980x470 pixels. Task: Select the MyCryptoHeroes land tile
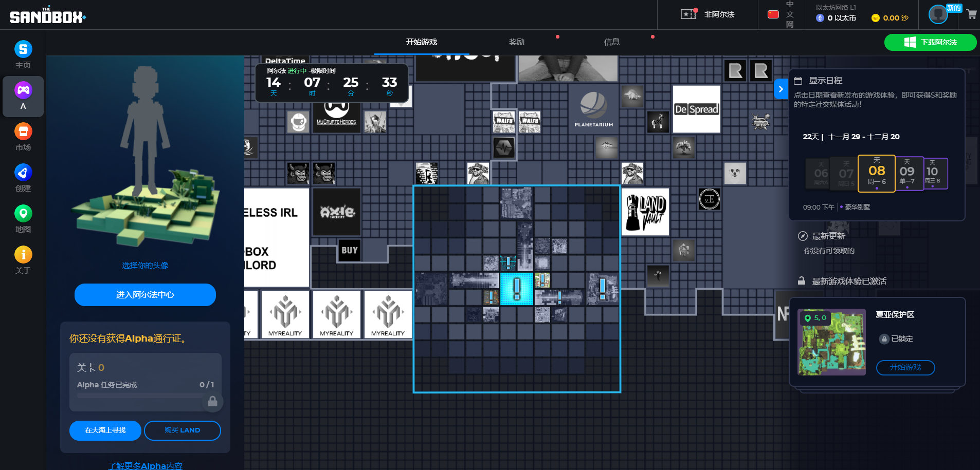tap(336, 116)
